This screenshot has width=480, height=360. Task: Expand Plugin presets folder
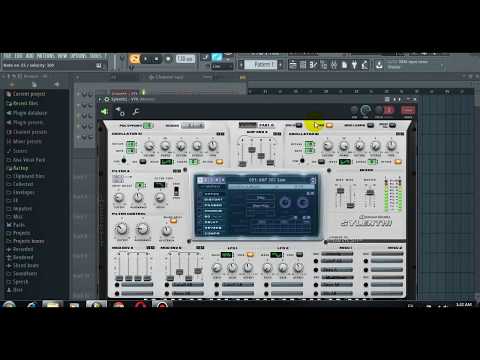coord(25,122)
